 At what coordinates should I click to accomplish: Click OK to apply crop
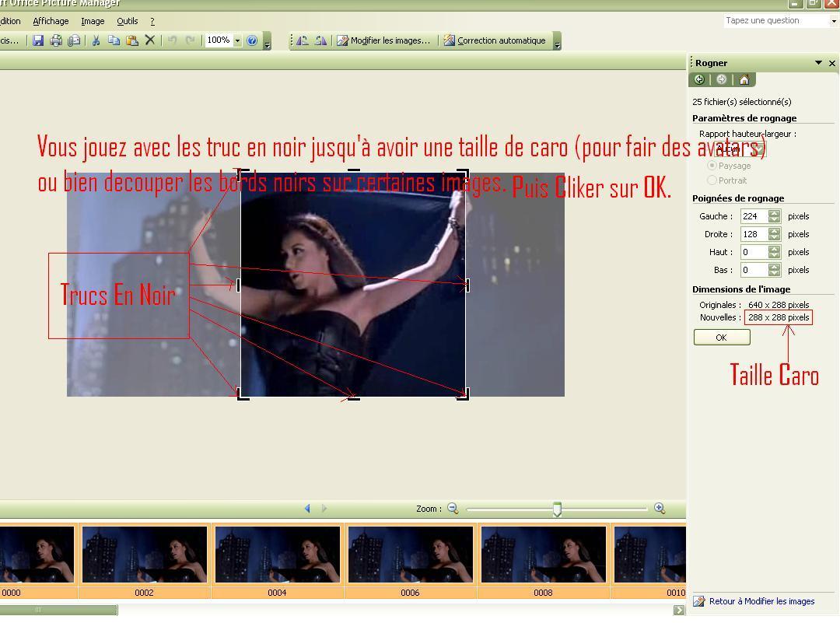[x=722, y=338]
